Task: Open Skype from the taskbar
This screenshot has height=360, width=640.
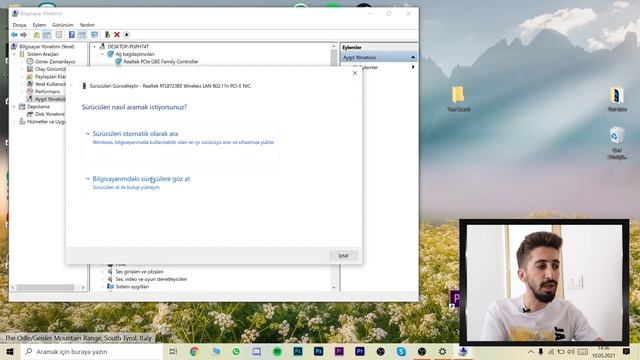Action: [x=401, y=351]
